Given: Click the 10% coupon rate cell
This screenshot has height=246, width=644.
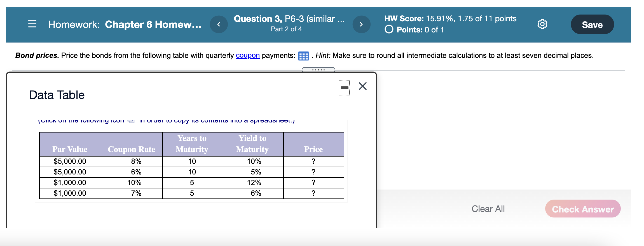Looking at the screenshot, I should [x=132, y=183].
